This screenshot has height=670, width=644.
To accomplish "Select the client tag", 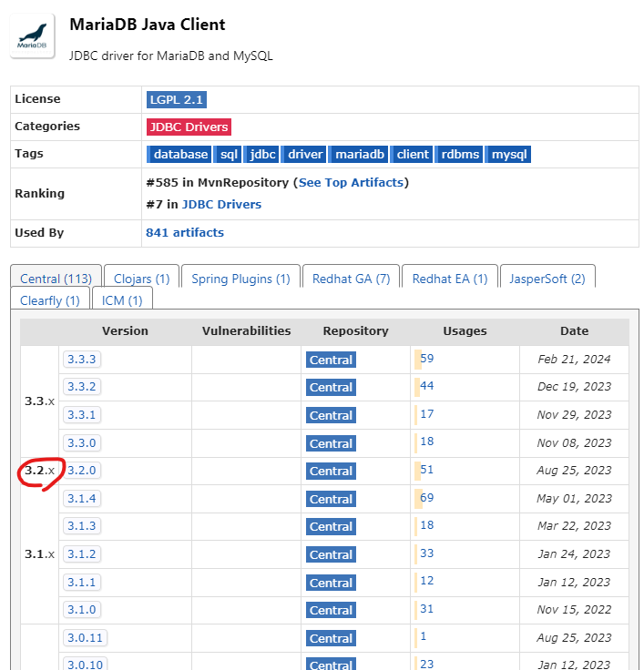I will pos(412,154).
